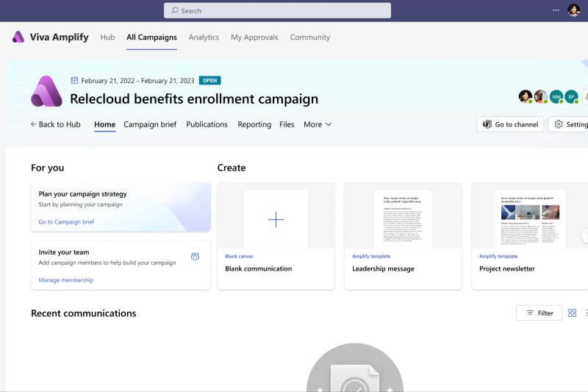Click Manage membership link
The width and height of the screenshot is (588, 392).
pyautogui.click(x=66, y=279)
